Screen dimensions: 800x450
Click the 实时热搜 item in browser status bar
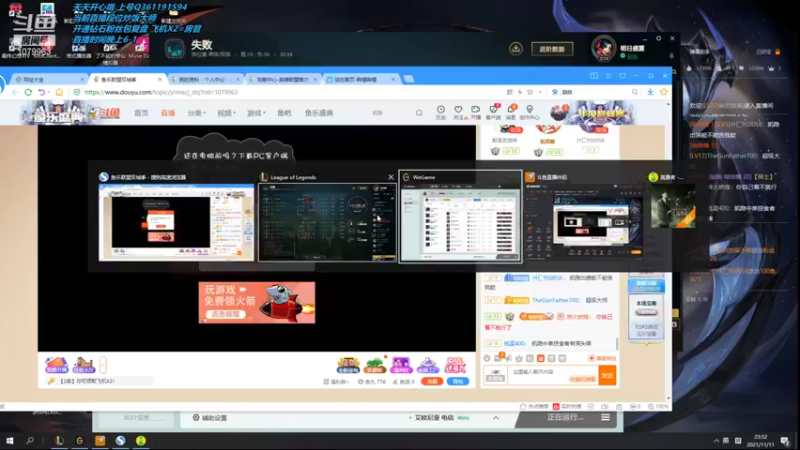point(567,407)
